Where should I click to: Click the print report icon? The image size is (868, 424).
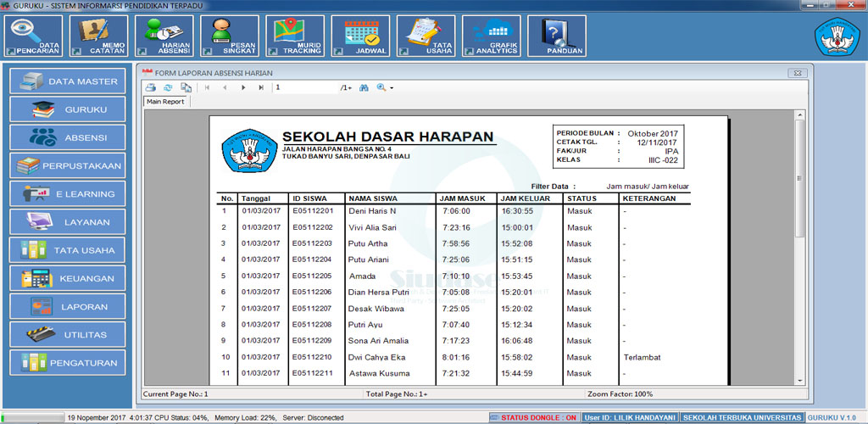tap(150, 87)
